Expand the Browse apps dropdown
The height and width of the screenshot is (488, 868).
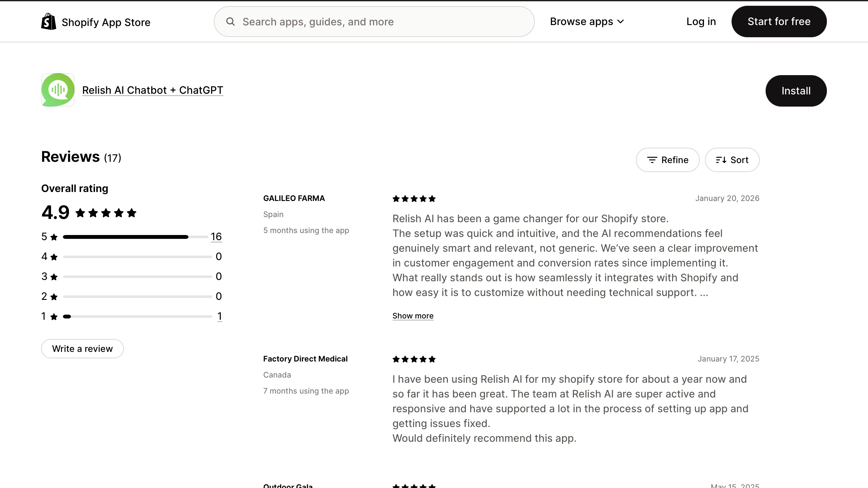click(x=587, y=22)
